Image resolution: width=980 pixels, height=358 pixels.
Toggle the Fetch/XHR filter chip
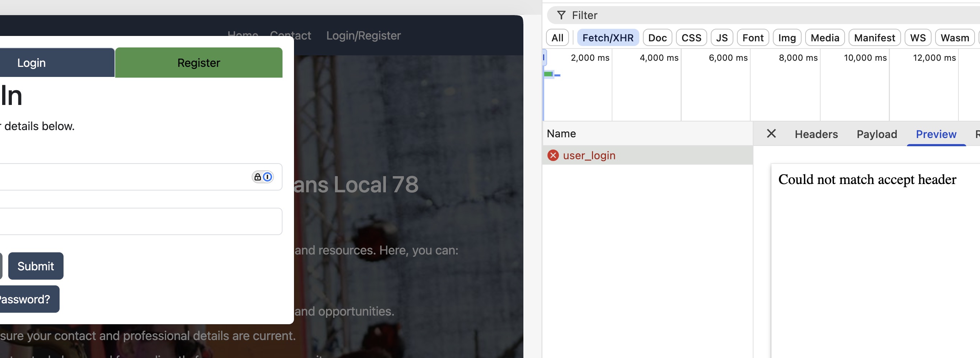(x=607, y=38)
